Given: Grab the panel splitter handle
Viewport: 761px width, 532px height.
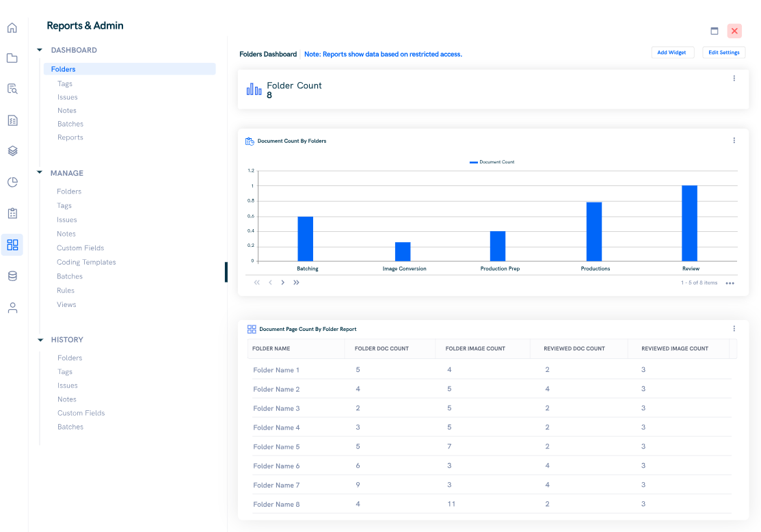Looking at the screenshot, I should 226,272.
